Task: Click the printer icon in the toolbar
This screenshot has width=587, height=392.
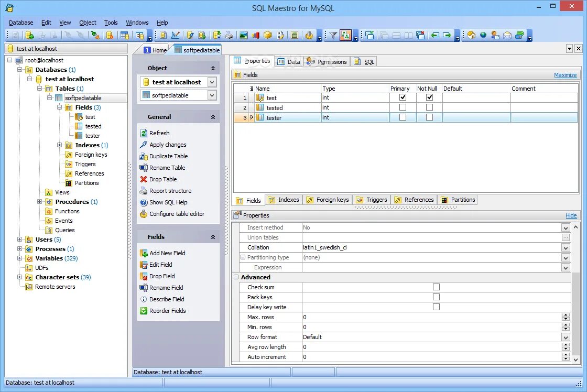Action: (229, 35)
